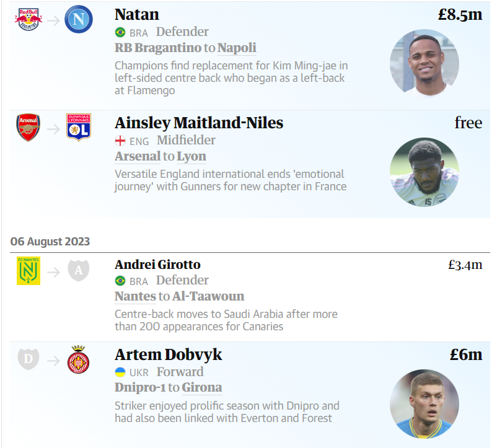Follow the Lyon club link
The image size is (492, 448).
pos(191,156)
